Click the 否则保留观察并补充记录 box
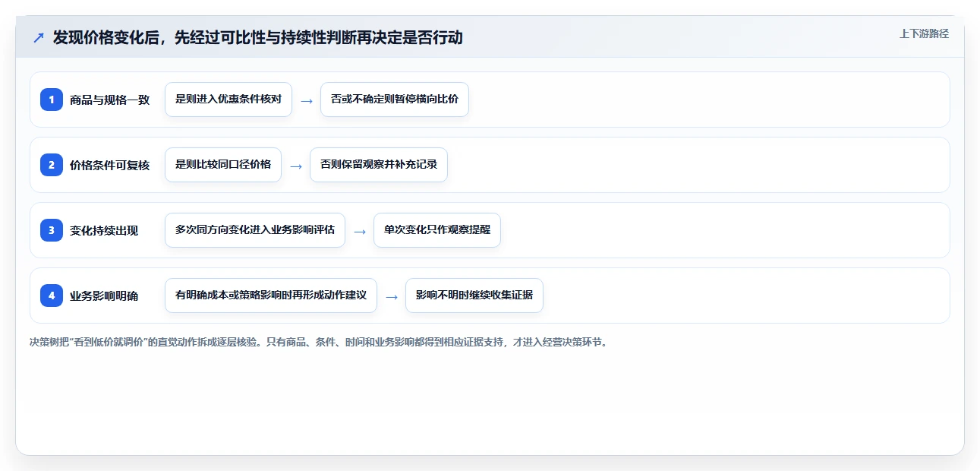The image size is (980, 471). 379,165
